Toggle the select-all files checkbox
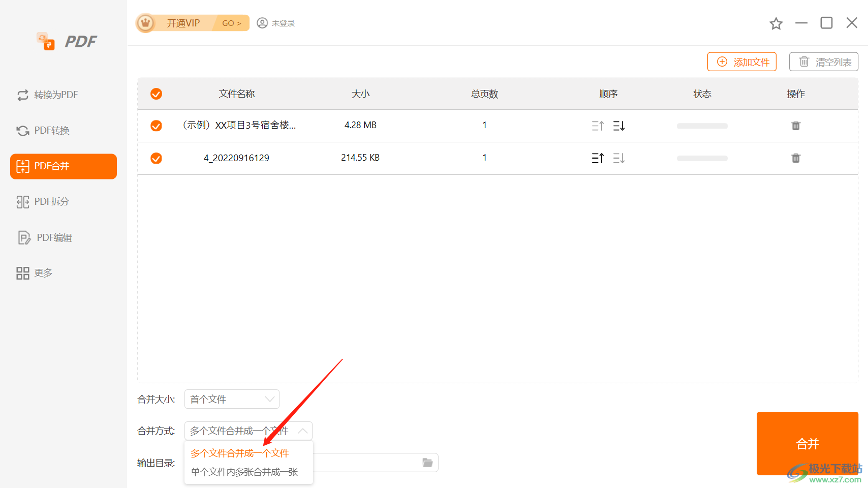The width and height of the screenshot is (868, 488). point(156,94)
